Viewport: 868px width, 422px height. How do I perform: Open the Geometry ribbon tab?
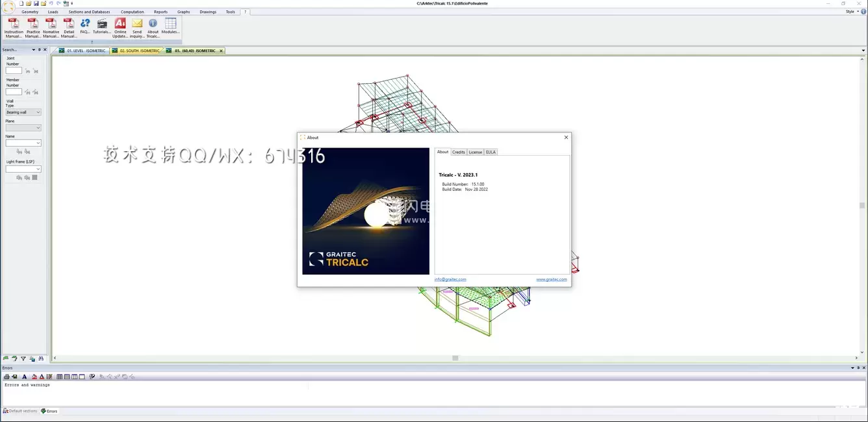(x=30, y=12)
